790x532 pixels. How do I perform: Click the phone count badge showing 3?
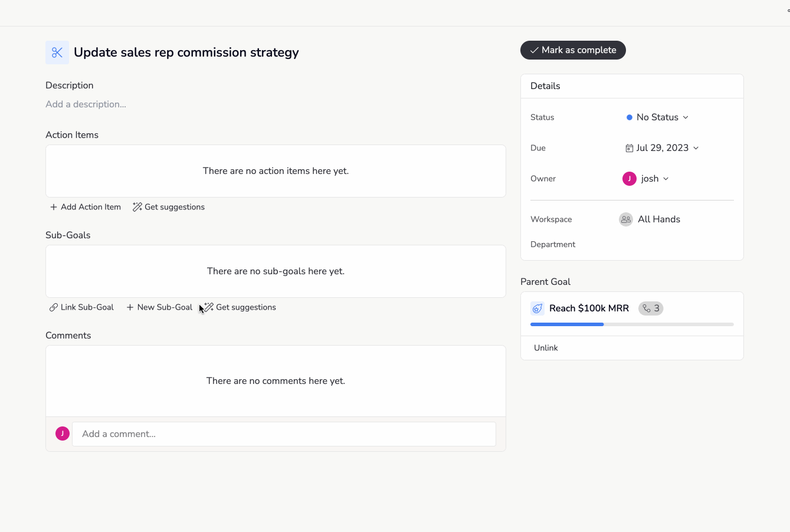651,308
